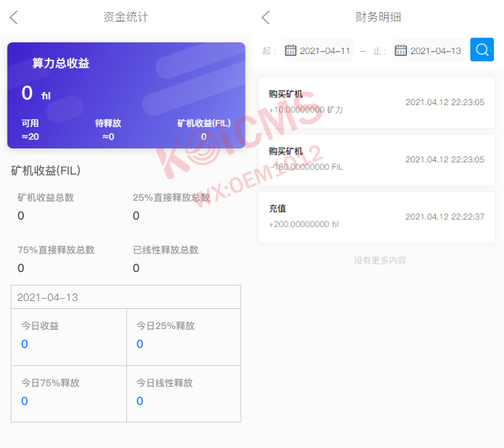The width and height of the screenshot is (504, 448).
Task: Click the 2021-04-13 table header date
Action: point(48,298)
